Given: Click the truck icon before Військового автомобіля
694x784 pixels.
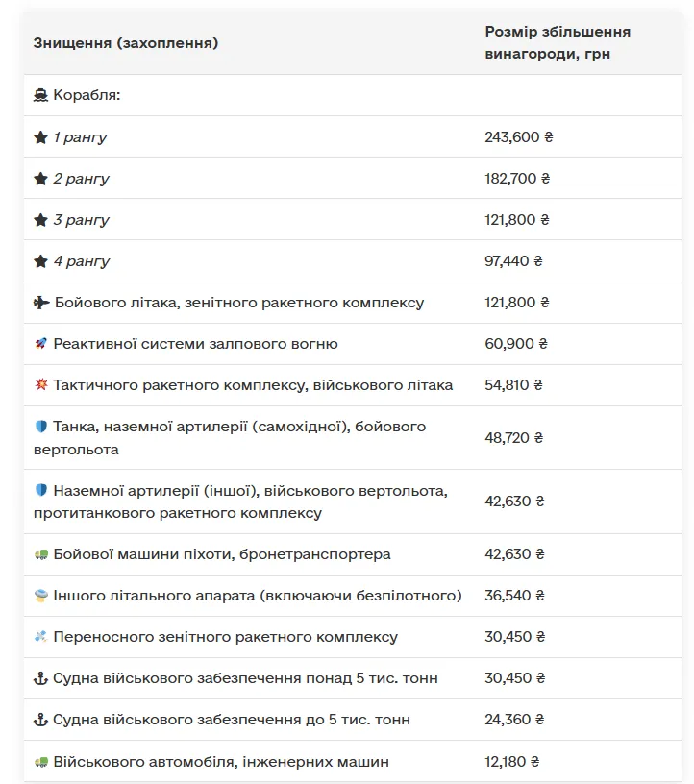Looking at the screenshot, I should point(40,762).
